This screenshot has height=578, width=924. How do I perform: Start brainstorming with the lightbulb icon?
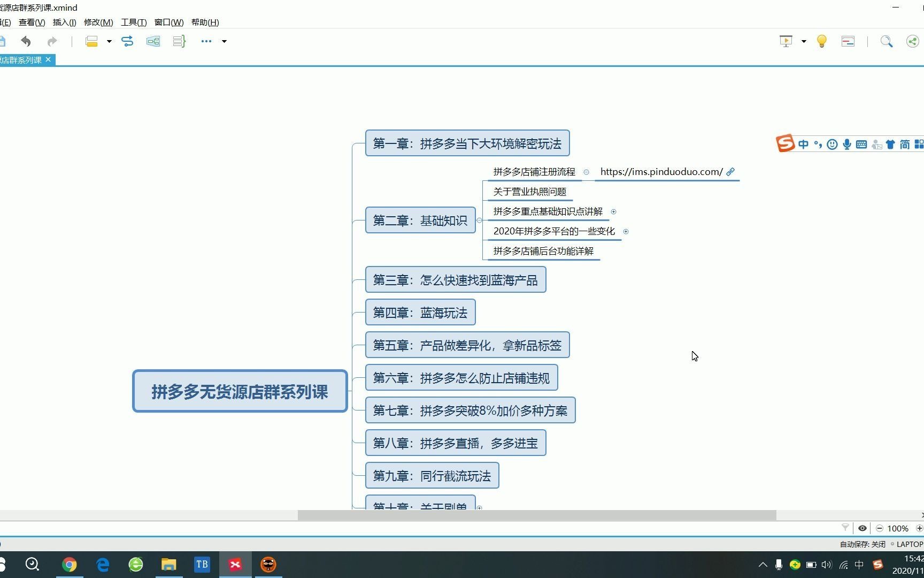(x=822, y=41)
